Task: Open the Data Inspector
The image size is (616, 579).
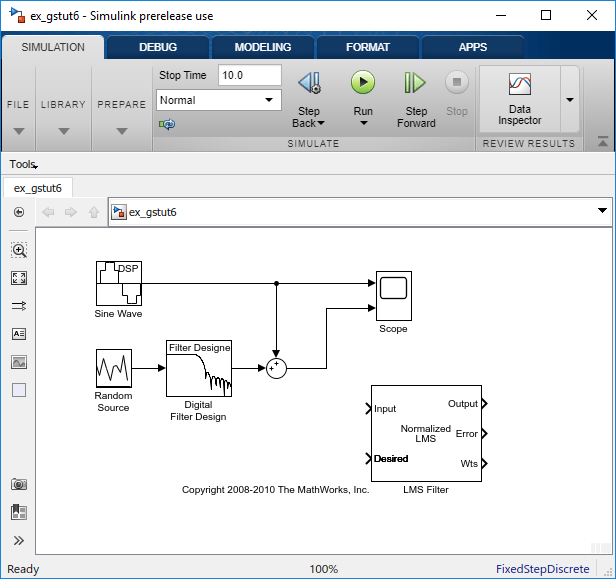Action: point(519,99)
